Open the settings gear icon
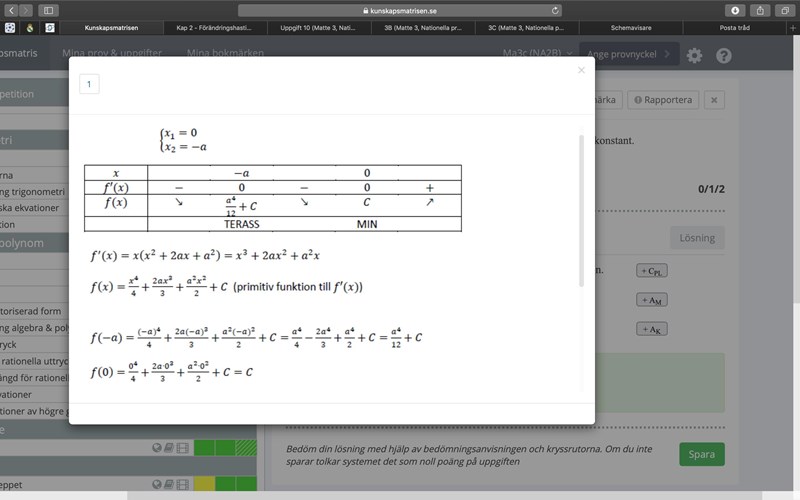 [x=695, y=56]
